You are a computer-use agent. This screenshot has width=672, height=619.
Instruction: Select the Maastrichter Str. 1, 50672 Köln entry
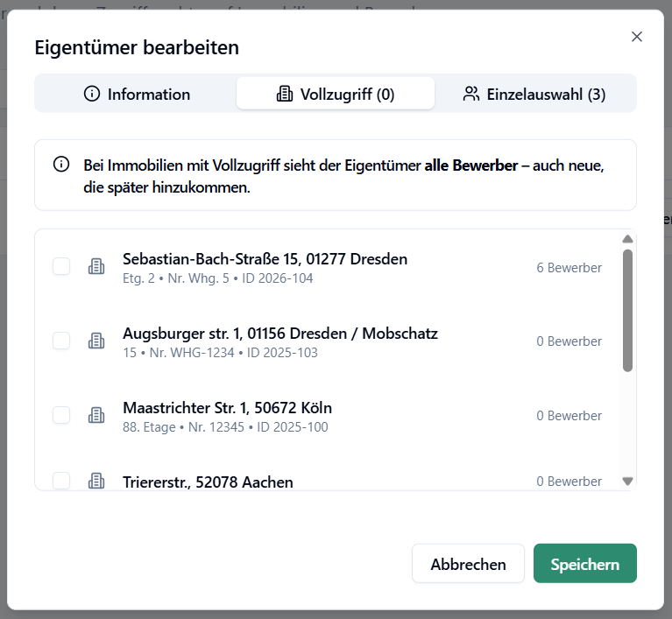[227, 408]
